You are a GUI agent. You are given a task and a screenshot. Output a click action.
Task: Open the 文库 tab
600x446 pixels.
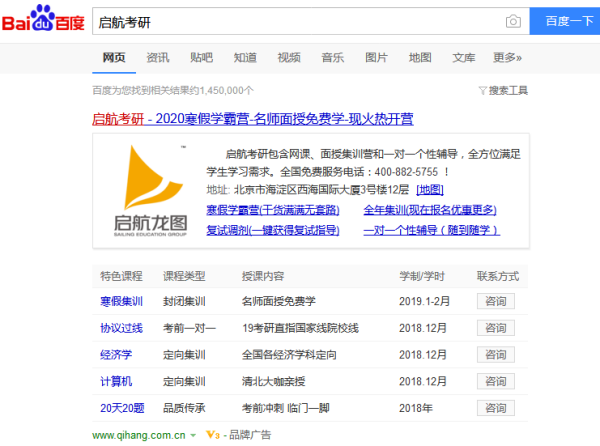[463, 58]
